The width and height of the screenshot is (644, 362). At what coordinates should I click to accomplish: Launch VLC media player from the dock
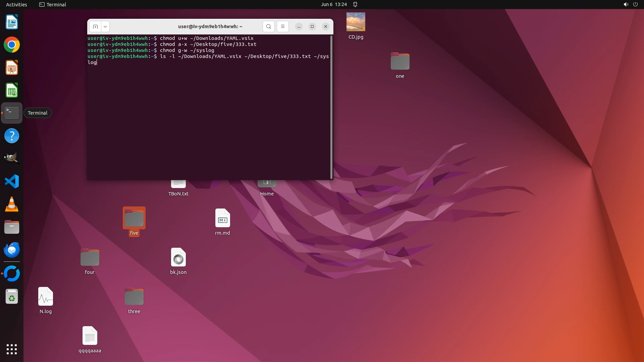pos(12,204)
